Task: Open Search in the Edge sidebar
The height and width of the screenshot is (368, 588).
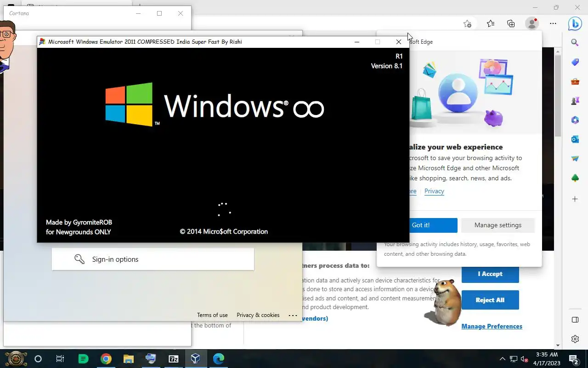Action: coord(575,43)
